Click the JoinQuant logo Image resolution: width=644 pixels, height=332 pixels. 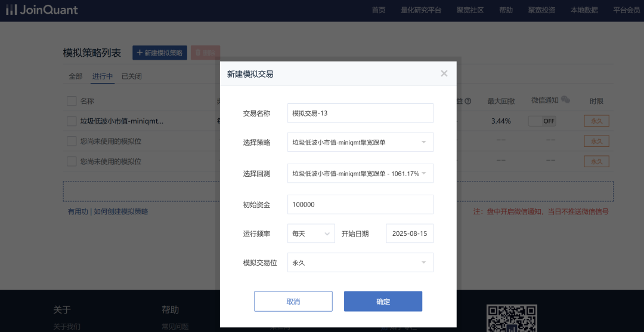click(42, 10)
